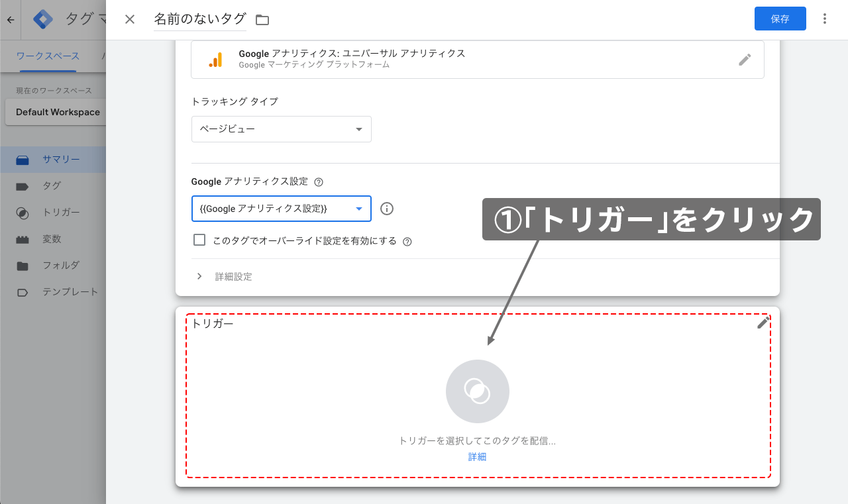Click the central trigger selection circle
This screenshot has width=848, height=504.
click(477, 391)
